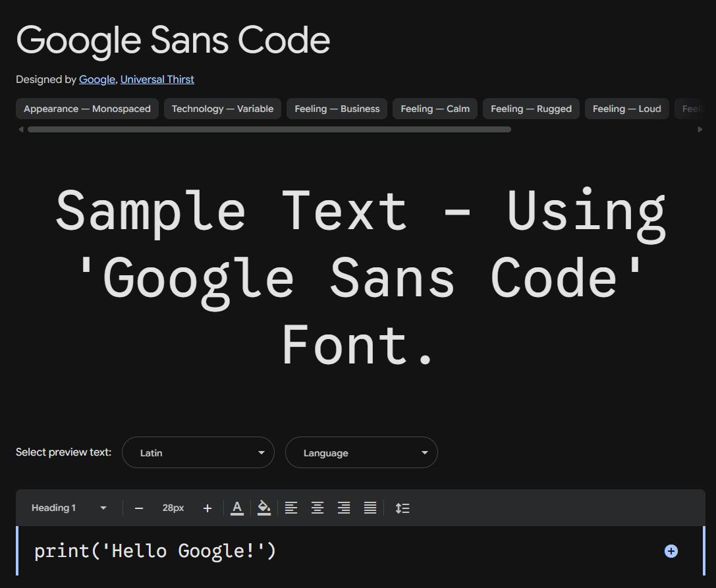The width and height of the screenshot is (716, 588).
Task: Decrease font size with minus icon
Action: [x=139, y=508]
